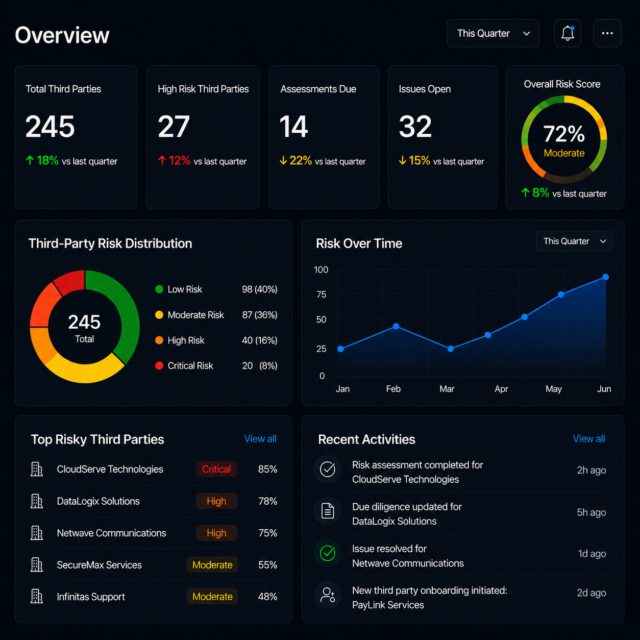Select CloudServe Technologies row name

point(110,469)
